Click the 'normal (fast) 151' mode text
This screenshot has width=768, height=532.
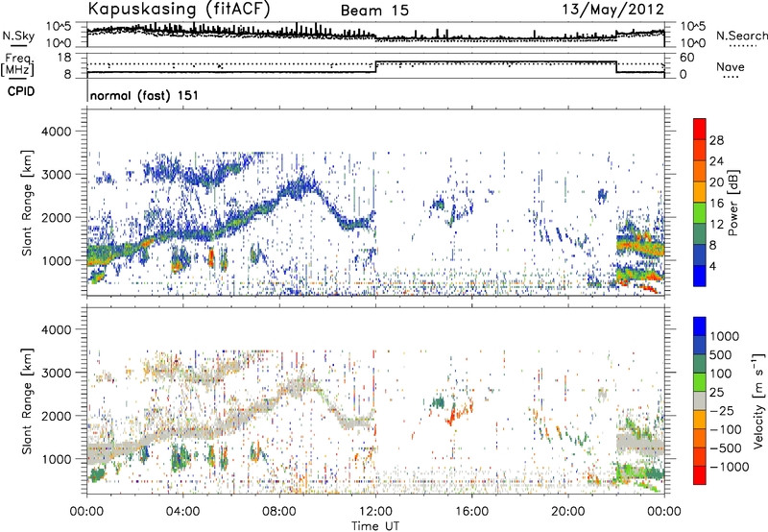(x=145, y=95)
